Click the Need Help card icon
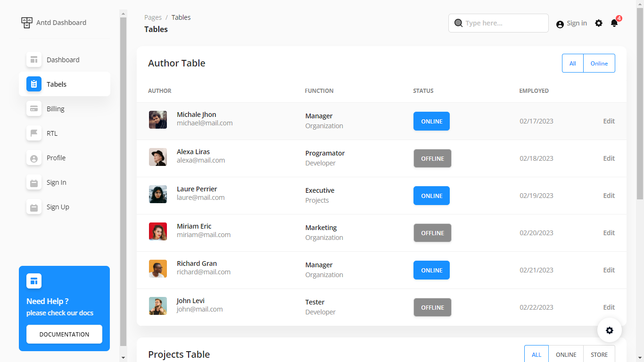Image resolution: width=644 pixels, height=362 pixels. click(34, 281)
